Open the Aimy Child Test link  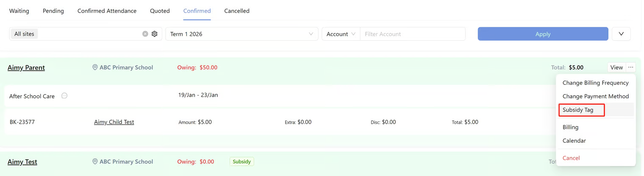pos(114,122)
